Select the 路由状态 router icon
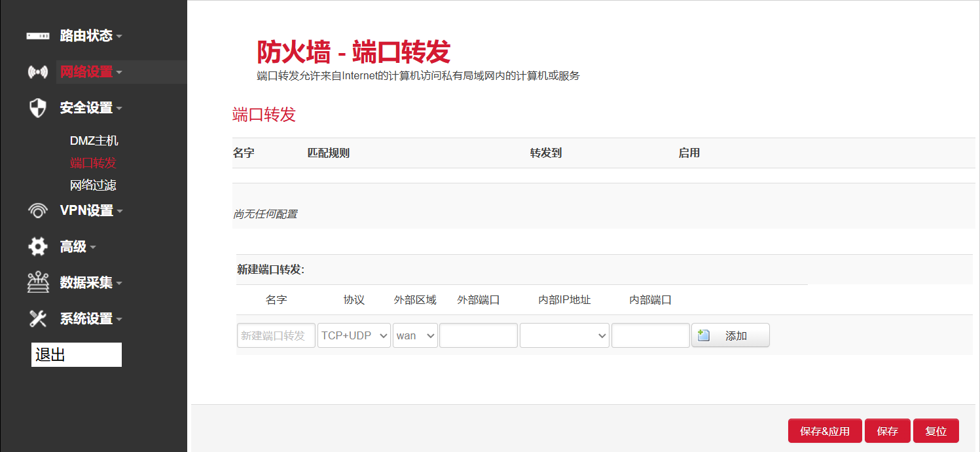980x452 pixels. [37, 36]
